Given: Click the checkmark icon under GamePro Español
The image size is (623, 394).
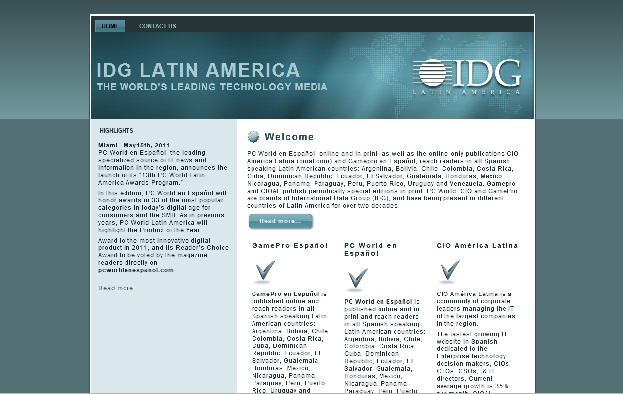Looking at the screenshot, I should click(265, 272).
